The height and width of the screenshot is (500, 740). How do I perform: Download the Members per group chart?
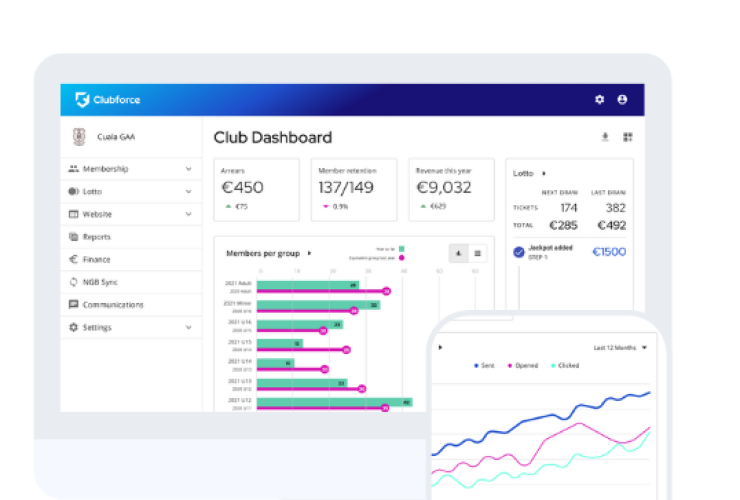point(458,253)
